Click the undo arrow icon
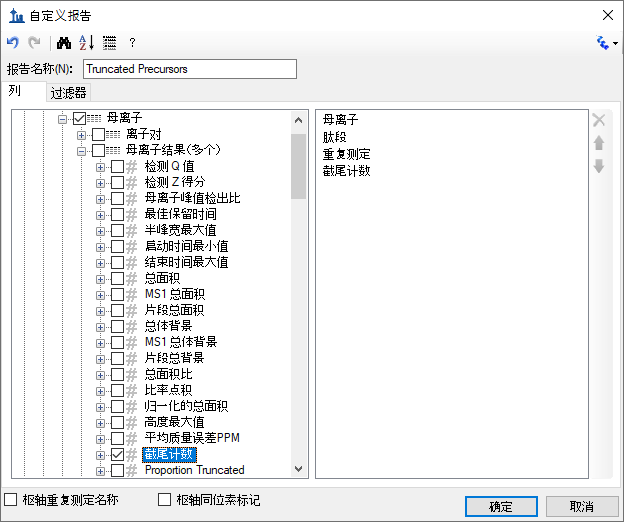This screenshot has width=624, height=522. coord(13,43)
